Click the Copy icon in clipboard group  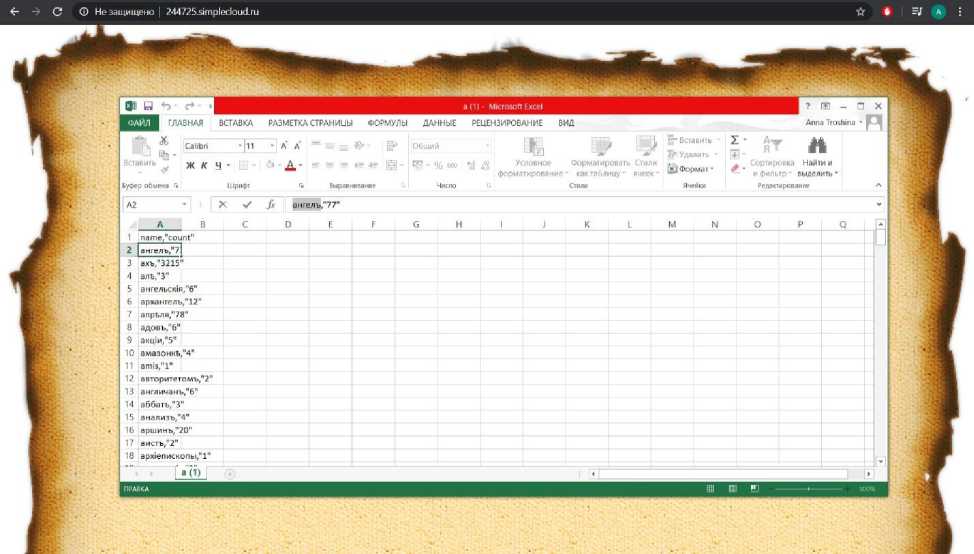[x=164, y=155]
